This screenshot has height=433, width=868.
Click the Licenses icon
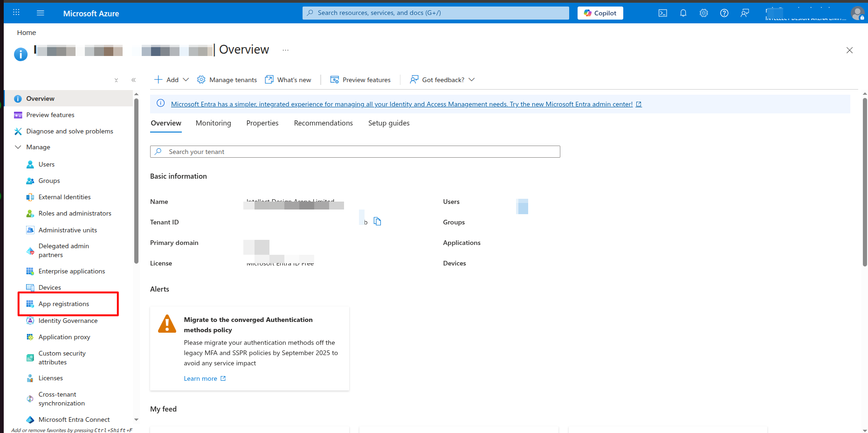click(x=30, y=378)
